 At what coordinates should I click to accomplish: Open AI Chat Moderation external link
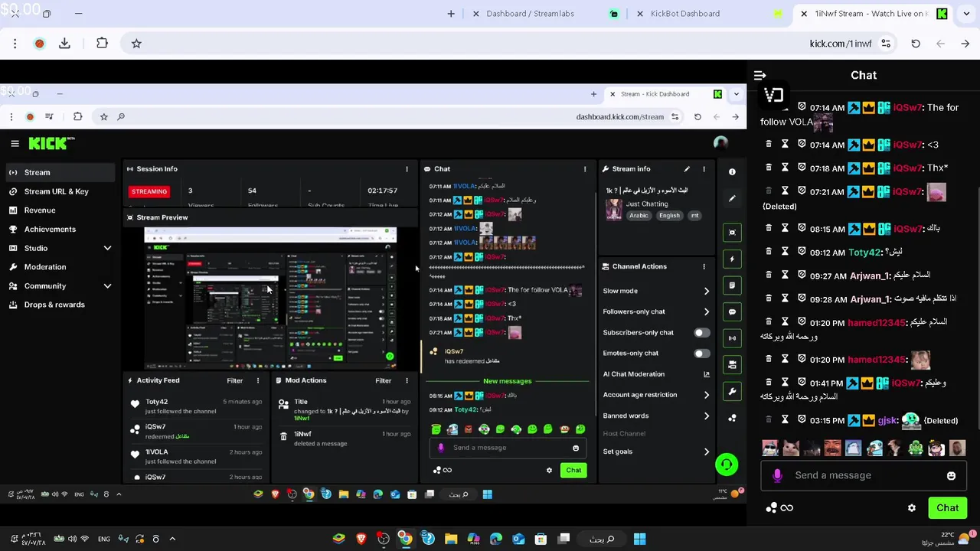[706, 374]
